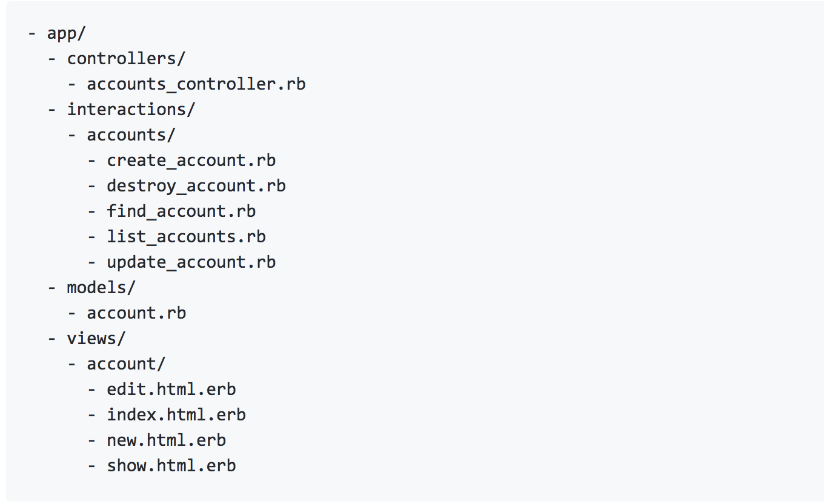This screenshot has height=504, width=824.
Task: Click the dash before interactions/
Action: pos(52,110)
